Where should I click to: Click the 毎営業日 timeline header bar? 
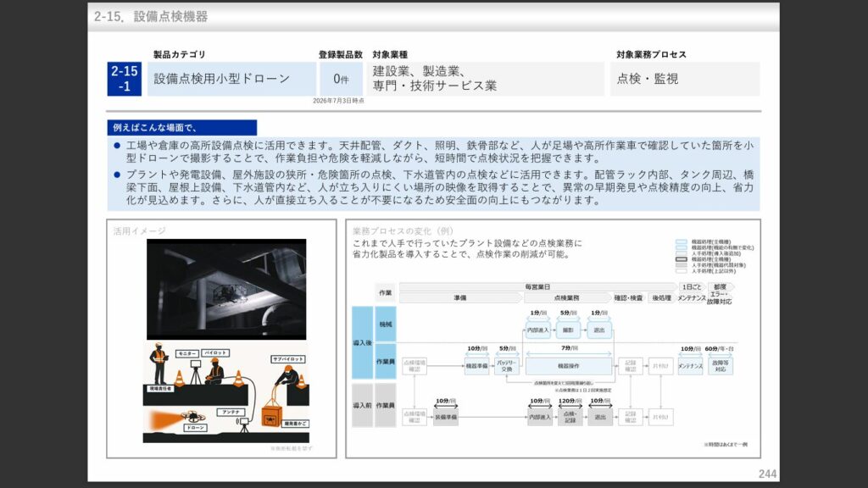click(537, 287)
